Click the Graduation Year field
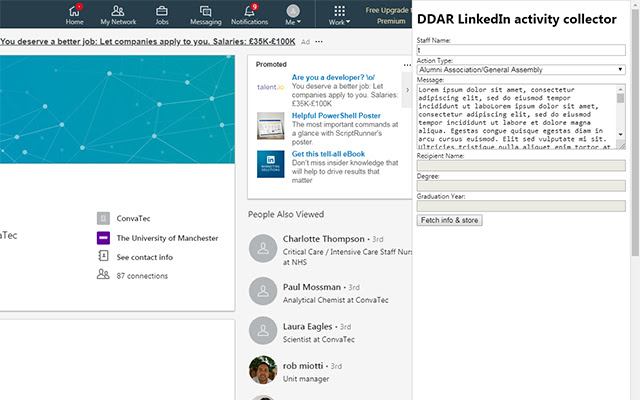This screenshot has width=640, height=400. (521, 206)
